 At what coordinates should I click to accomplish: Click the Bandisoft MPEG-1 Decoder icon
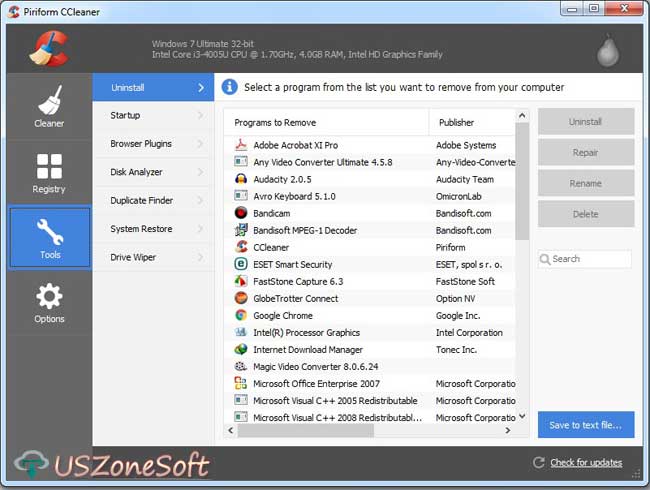(x=241, y=230)
